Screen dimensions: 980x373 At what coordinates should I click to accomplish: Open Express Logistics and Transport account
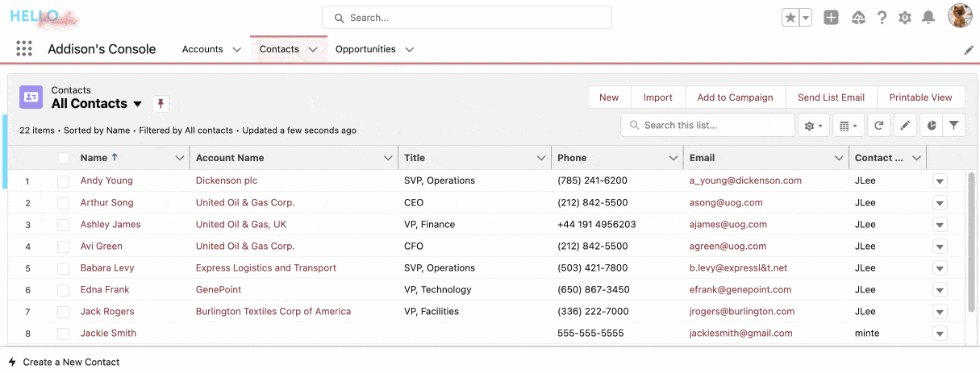(266, 267)
